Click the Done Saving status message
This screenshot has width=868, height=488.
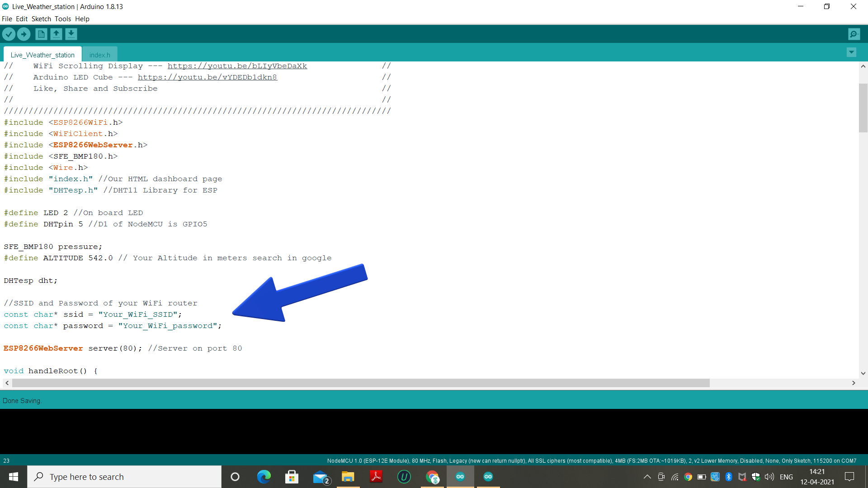coord(22,401)
